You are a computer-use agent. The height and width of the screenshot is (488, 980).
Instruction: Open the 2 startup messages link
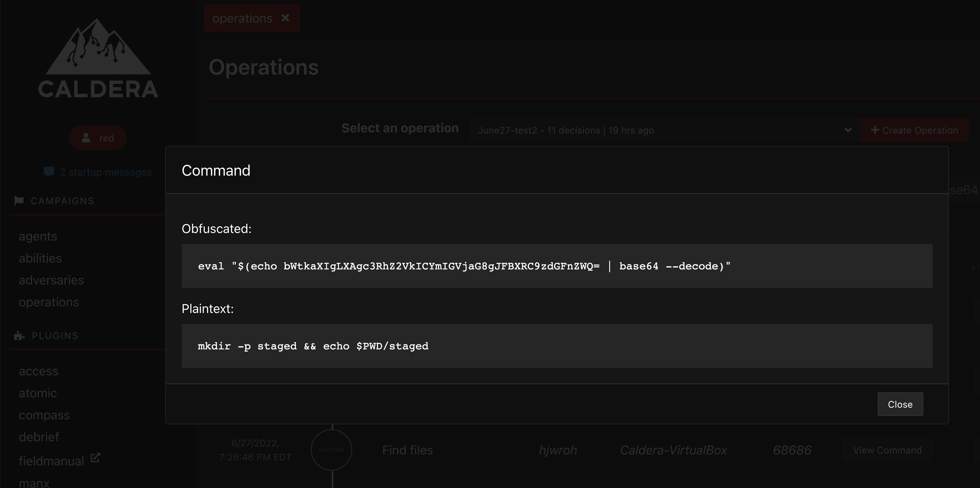[x=106, y=172]
